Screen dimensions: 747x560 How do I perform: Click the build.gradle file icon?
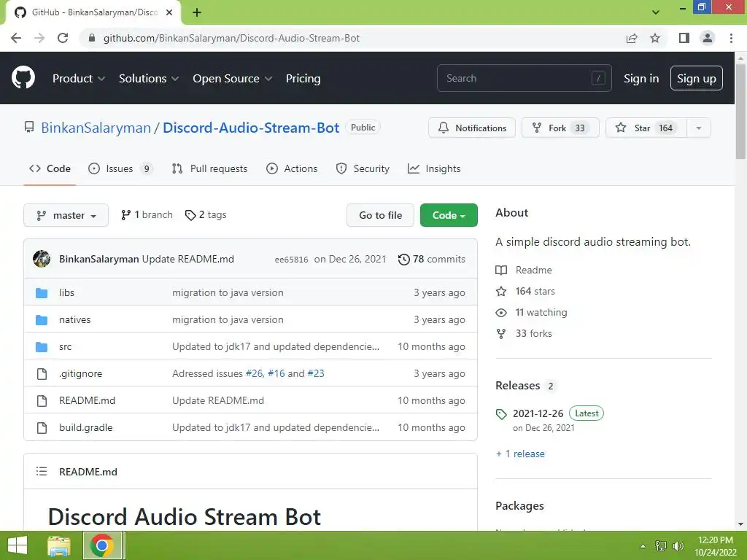click(x=42, y=427)
